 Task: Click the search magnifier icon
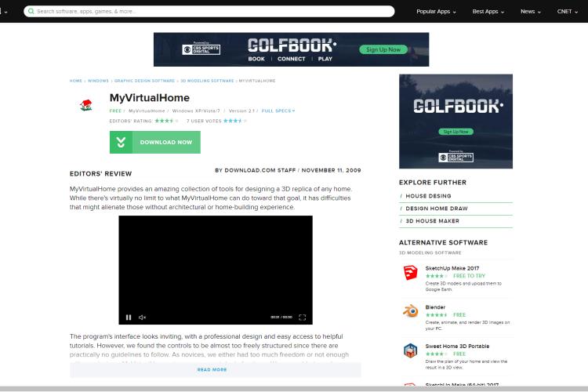tap(31, 11)
